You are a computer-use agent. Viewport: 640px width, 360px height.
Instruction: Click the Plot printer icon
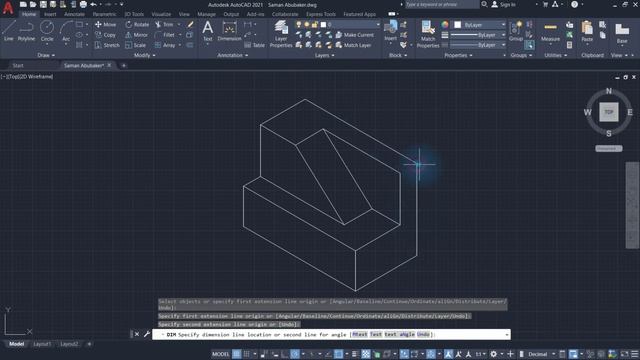(x=83, y=4)
